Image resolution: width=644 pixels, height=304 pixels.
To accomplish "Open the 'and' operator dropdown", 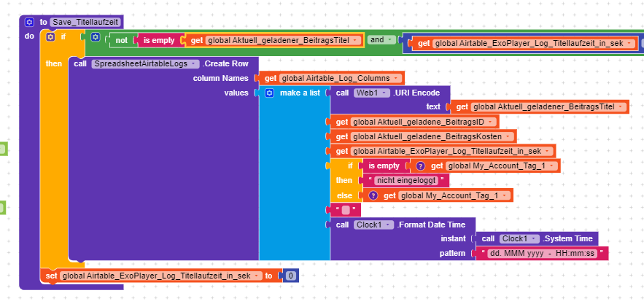I will pos(390,39).
